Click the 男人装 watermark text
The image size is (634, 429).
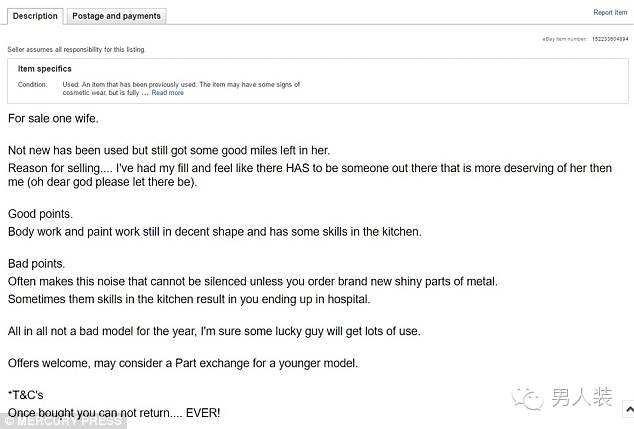pyautogui.click(x=582, y=397)
